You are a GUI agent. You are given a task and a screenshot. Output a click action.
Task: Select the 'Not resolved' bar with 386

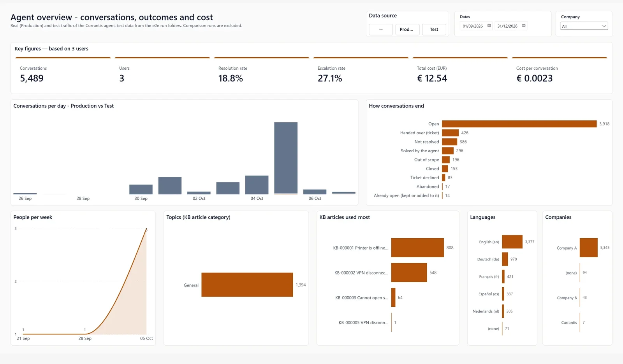[x=449, y=142]
